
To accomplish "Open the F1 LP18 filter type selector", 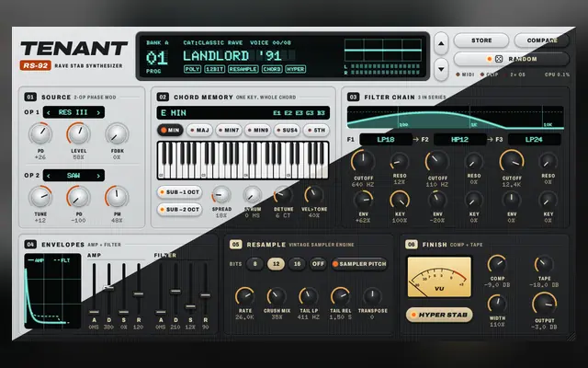I will coord(386,140).
